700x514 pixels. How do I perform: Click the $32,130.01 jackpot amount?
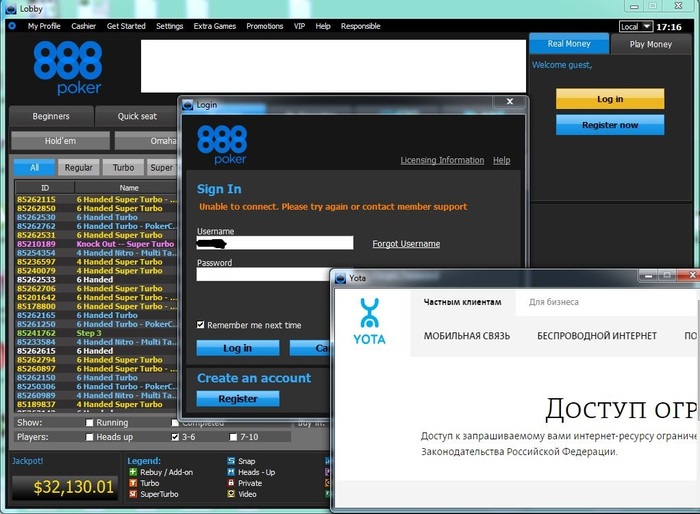click(74, 487)
